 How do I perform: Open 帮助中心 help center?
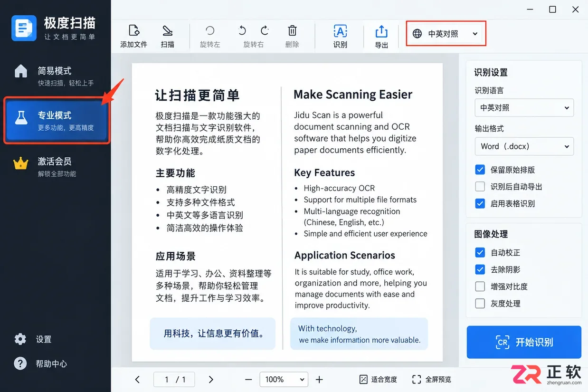[41, 364]
